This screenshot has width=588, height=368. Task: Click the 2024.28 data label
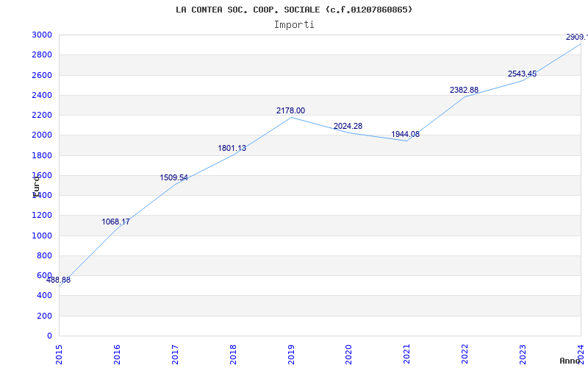click(x=348, y=127)
